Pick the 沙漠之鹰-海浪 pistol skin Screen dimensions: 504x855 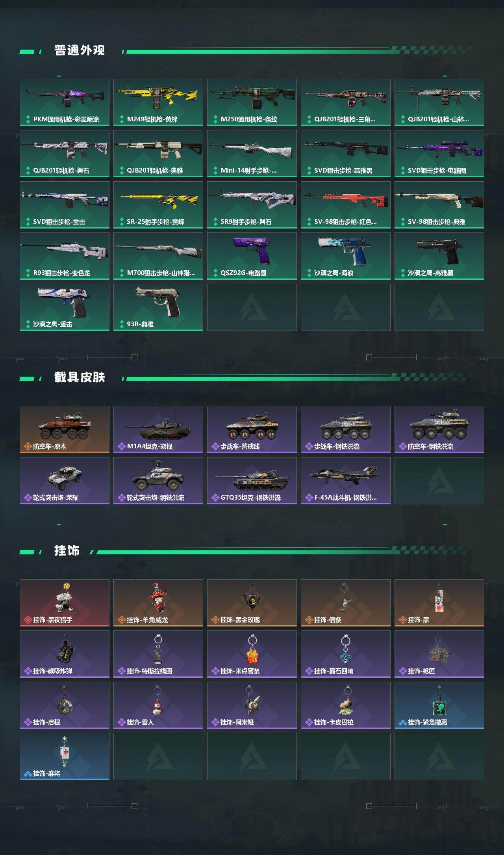click(x=346, y=256)
